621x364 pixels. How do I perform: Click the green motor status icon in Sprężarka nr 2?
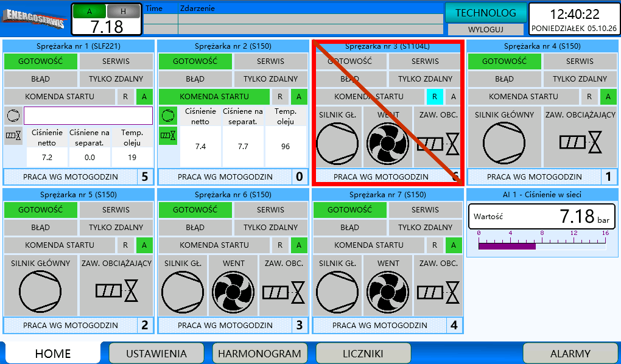pos(168,116)
